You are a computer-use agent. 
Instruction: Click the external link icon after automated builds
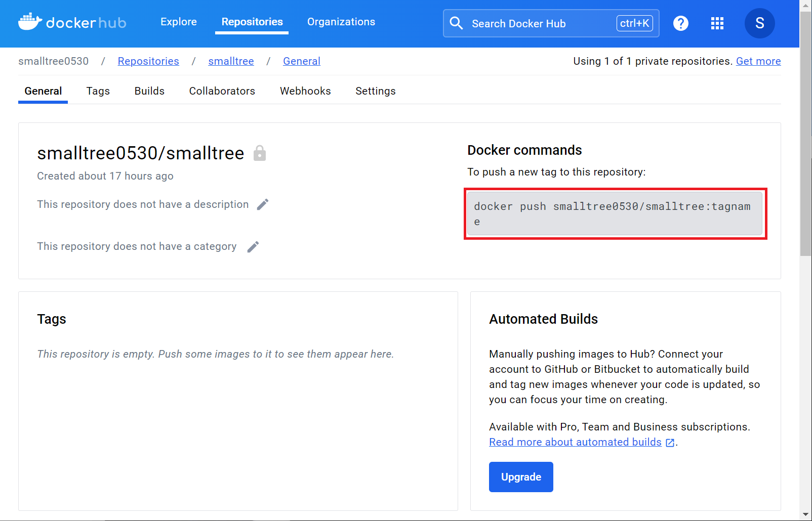(x=670, y=443)
